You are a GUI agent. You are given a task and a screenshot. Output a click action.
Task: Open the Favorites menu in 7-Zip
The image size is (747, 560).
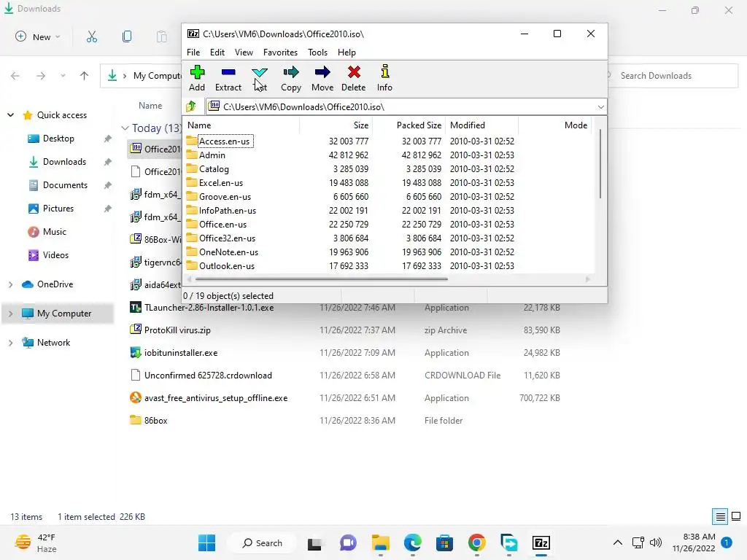(280, 52)
